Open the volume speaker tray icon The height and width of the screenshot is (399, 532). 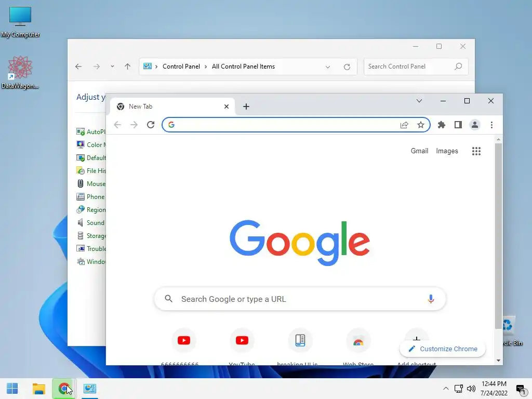pyautogui.click(x=471, y=389)
